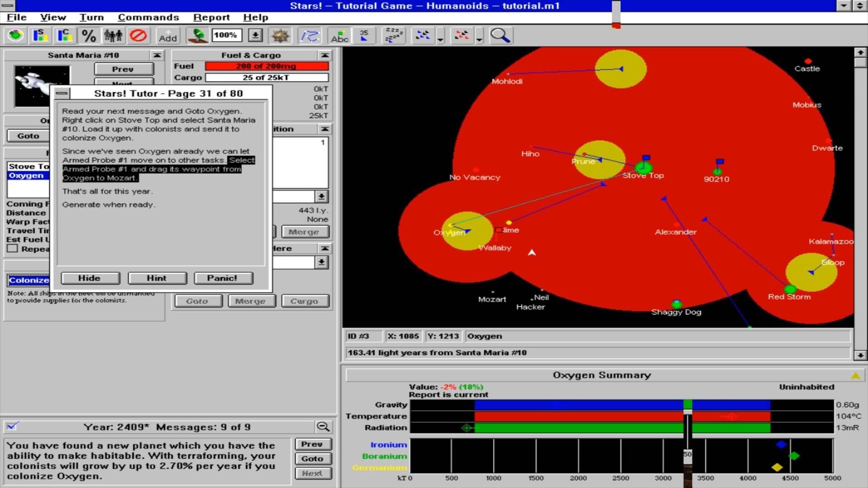Open the Other Fleets Here dropdown
868x488 pixels.
321,263
